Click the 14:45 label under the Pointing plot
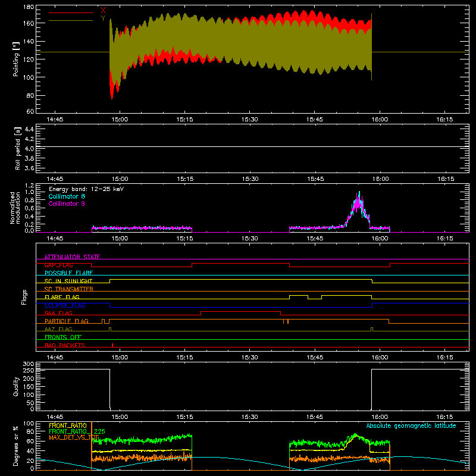 [55, 120]
